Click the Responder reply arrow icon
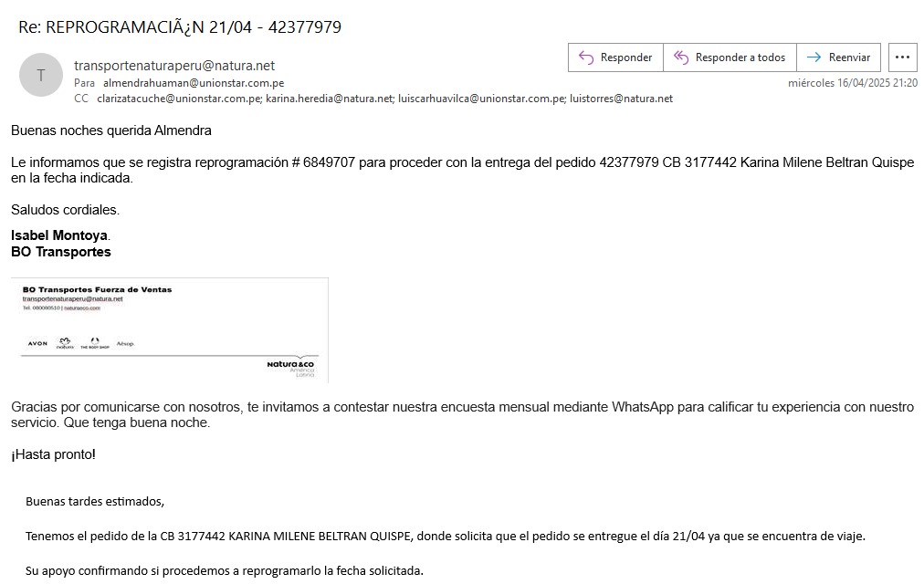This screenshot has width=924, height=584. pyautogui.click(x=586, y=57)
